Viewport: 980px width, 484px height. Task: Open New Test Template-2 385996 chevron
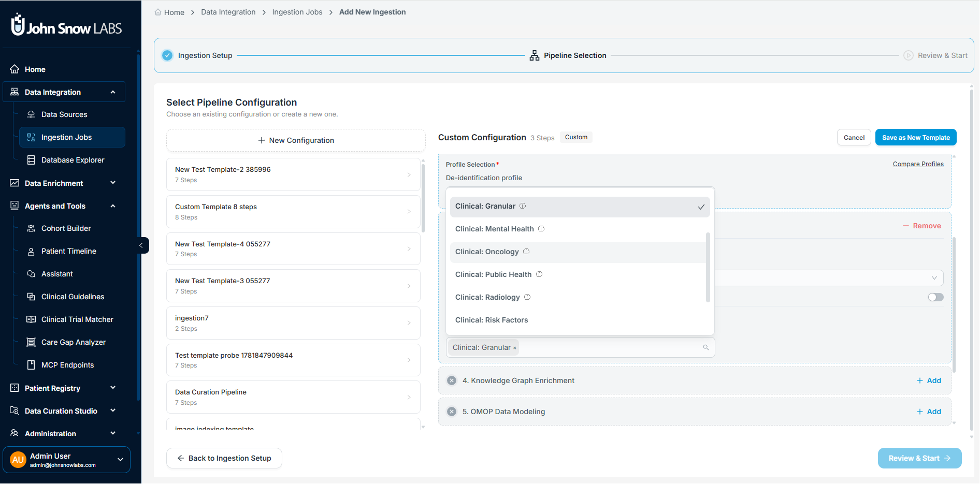pos(409,174)
